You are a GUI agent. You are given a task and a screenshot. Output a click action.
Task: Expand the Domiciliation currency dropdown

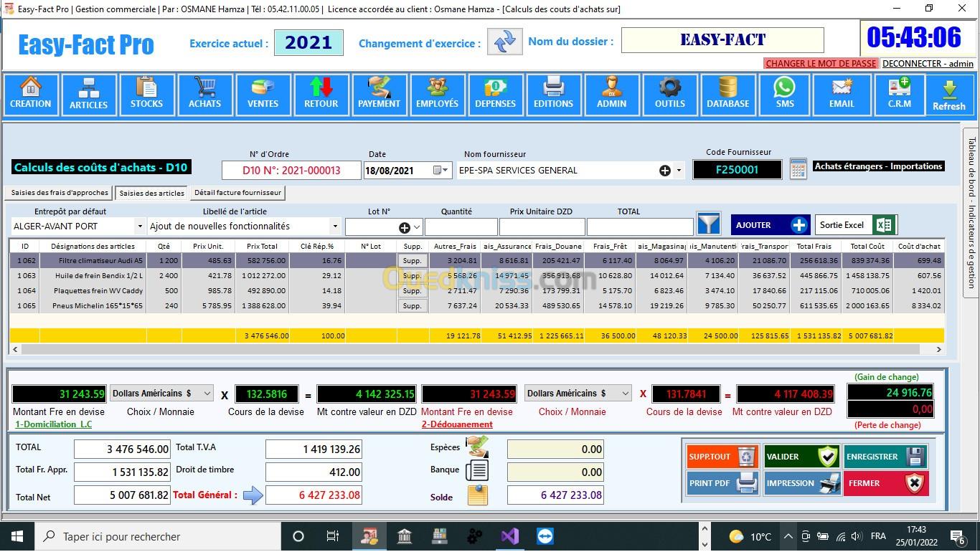point(207,394)
